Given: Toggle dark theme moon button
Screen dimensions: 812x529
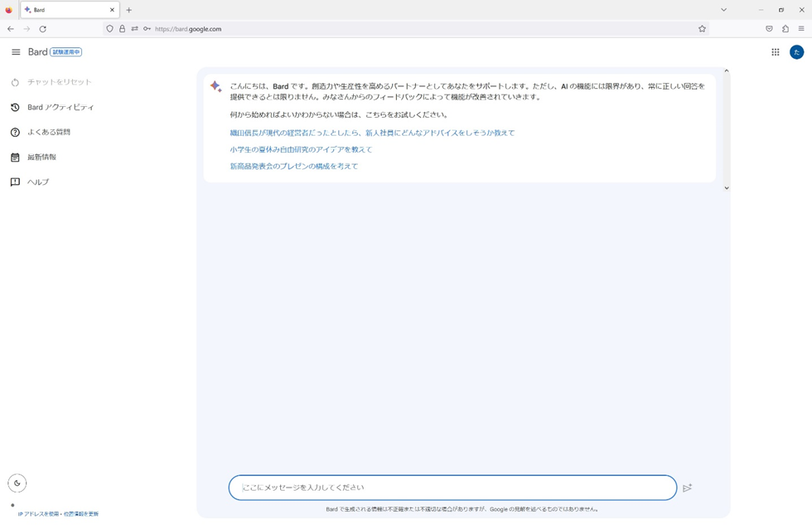Looking at the screenshot, I should click(x=17, y=483).
